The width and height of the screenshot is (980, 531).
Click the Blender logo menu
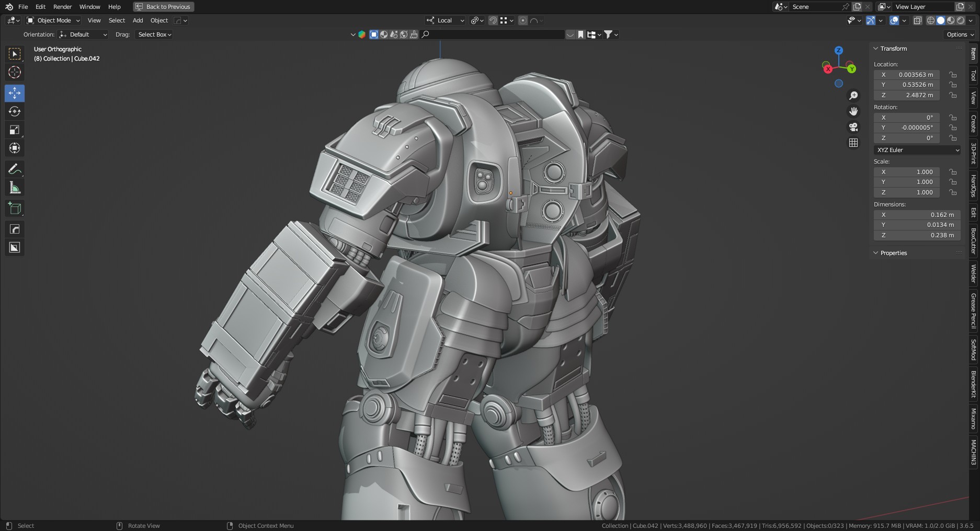[9, 7]
